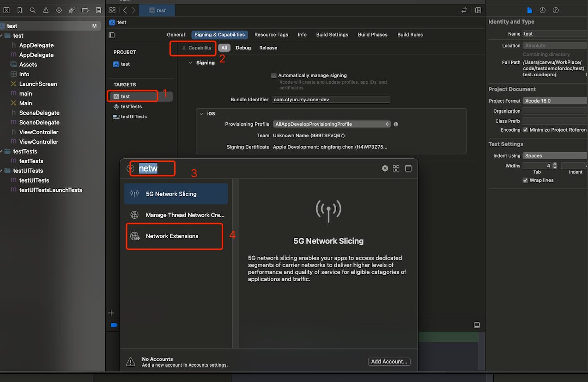588x382 pixels.
Task: Click the Bundle Identifier field
Action: pyautogui.click(x=331, y=99)
